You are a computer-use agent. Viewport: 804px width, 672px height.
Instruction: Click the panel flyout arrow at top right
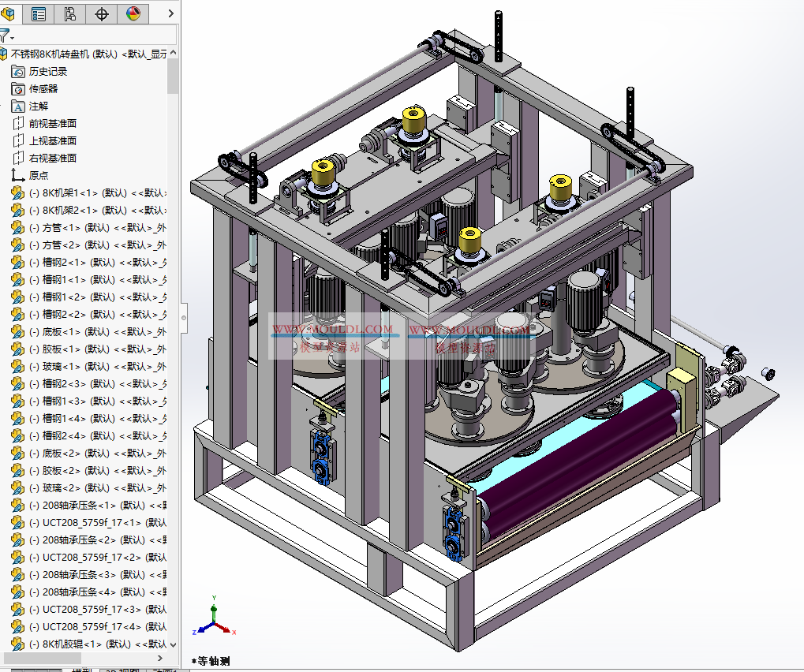click(170, 13)
